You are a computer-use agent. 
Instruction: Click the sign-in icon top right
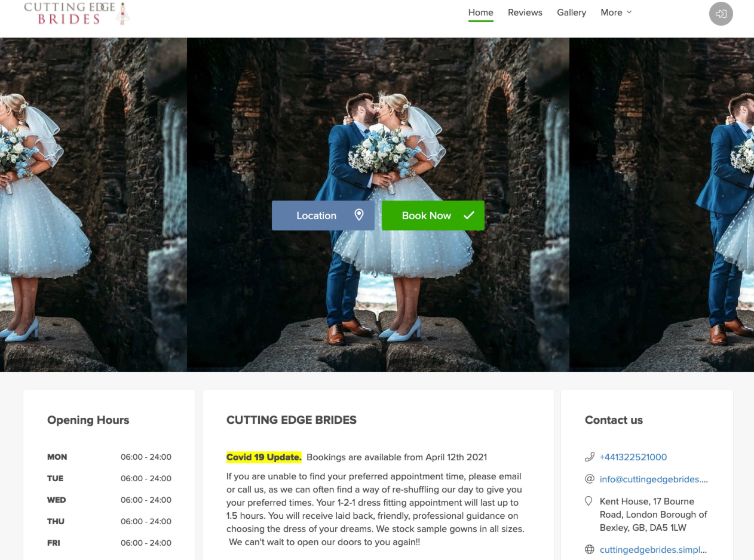click(x=721, y=13)
